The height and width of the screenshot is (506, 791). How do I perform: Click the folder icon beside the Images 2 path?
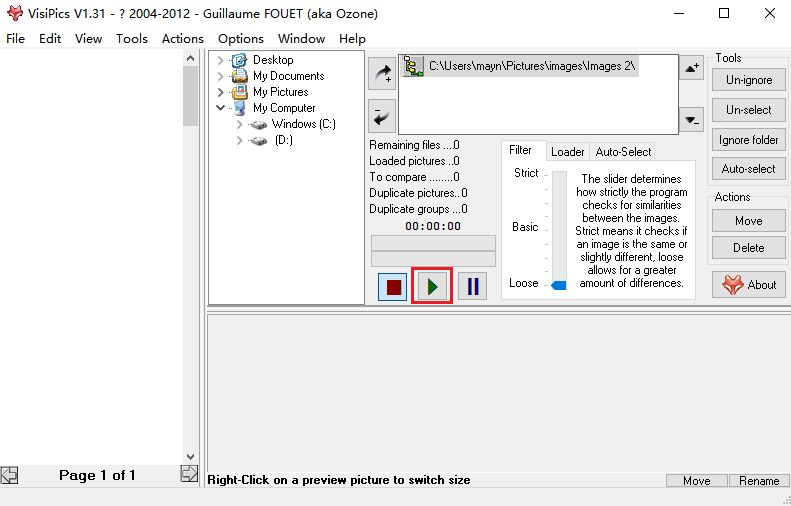(x=414, y=66)
